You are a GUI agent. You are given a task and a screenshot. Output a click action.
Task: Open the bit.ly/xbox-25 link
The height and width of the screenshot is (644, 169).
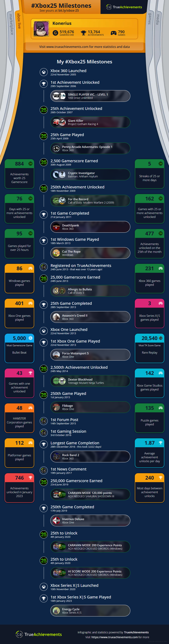69,10
